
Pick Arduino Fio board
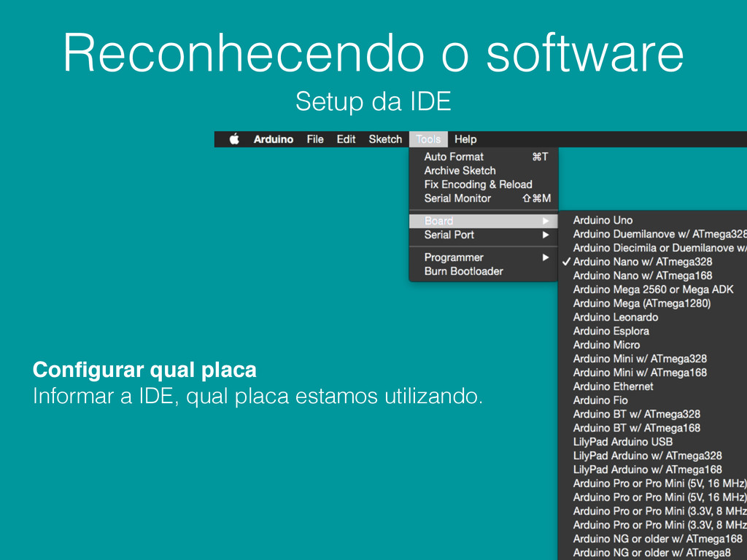pos(653,400)
